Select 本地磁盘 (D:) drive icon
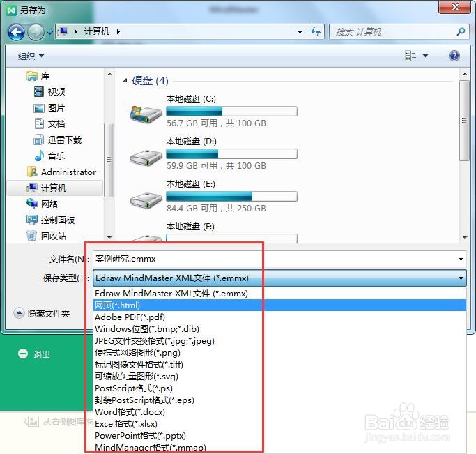This screenshot has width=476, height=454. point(146,157)
